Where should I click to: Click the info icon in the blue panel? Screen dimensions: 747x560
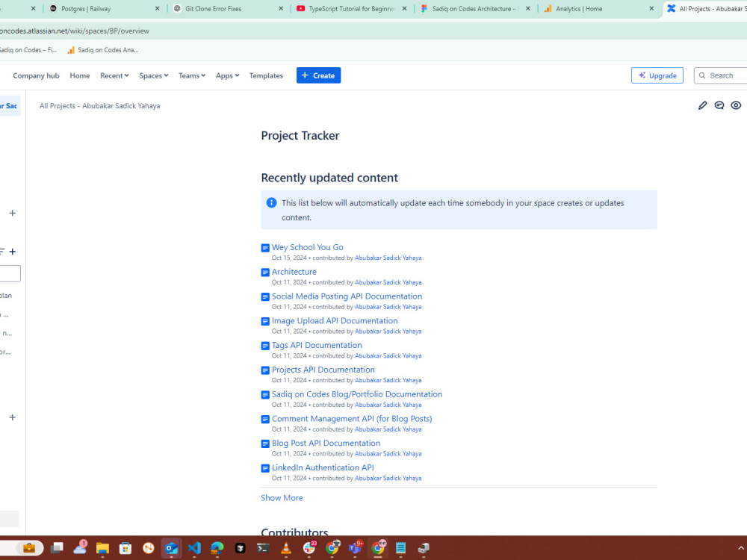point(271,203)
